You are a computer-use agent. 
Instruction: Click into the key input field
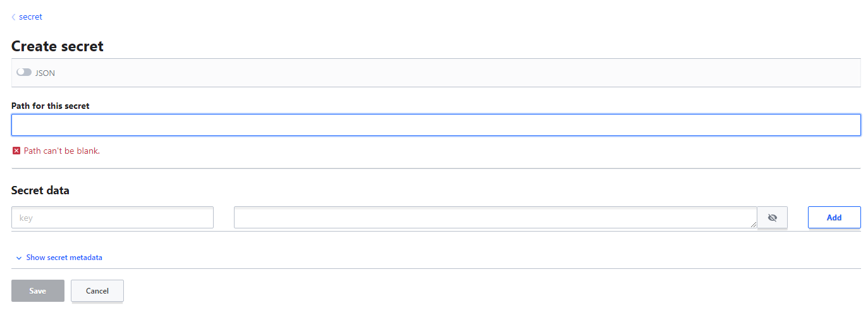tap(113, 217)
